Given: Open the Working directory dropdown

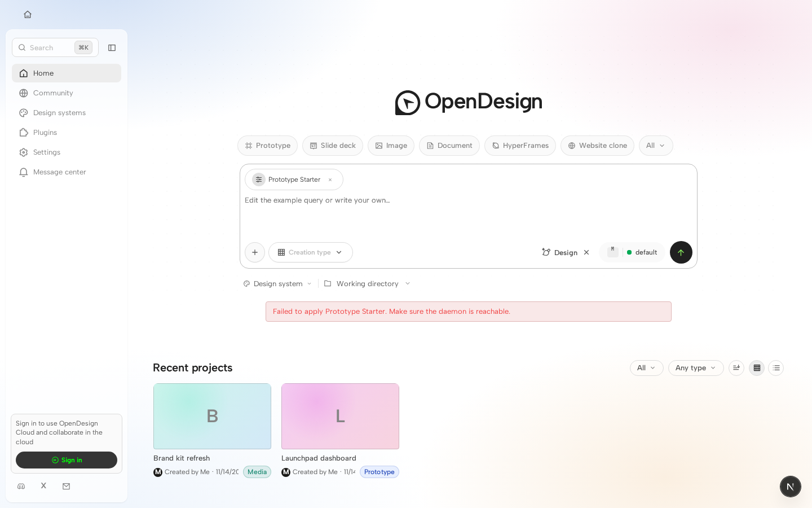Looking at the screenshot, I should point(367,284).
